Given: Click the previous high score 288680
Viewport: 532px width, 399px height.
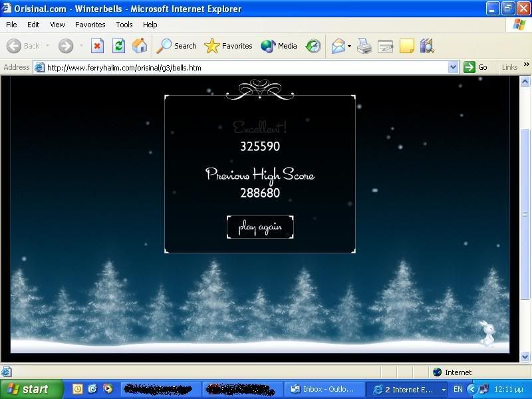Looking at the screenshot, I should (x=260, y=193).
